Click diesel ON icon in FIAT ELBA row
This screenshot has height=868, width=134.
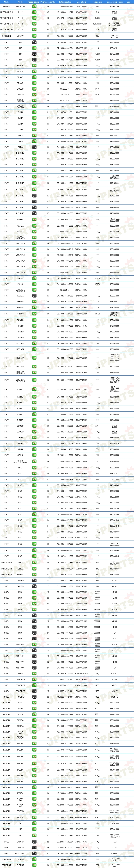(34, 147)
